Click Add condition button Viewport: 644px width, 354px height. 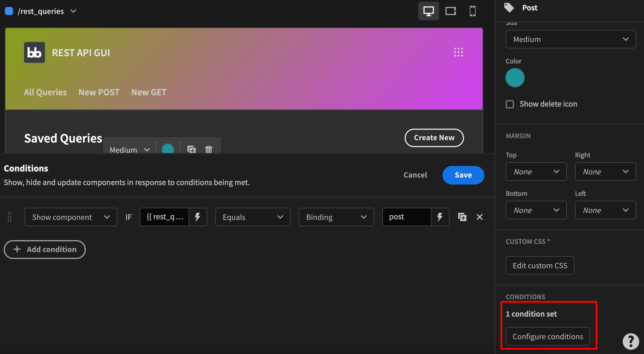click(45, 249)
